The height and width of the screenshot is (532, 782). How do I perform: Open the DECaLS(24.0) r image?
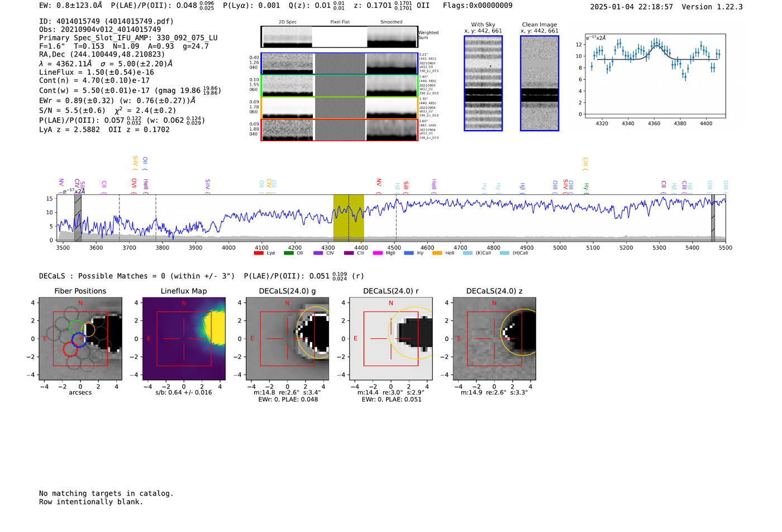(x=391, y=339)
